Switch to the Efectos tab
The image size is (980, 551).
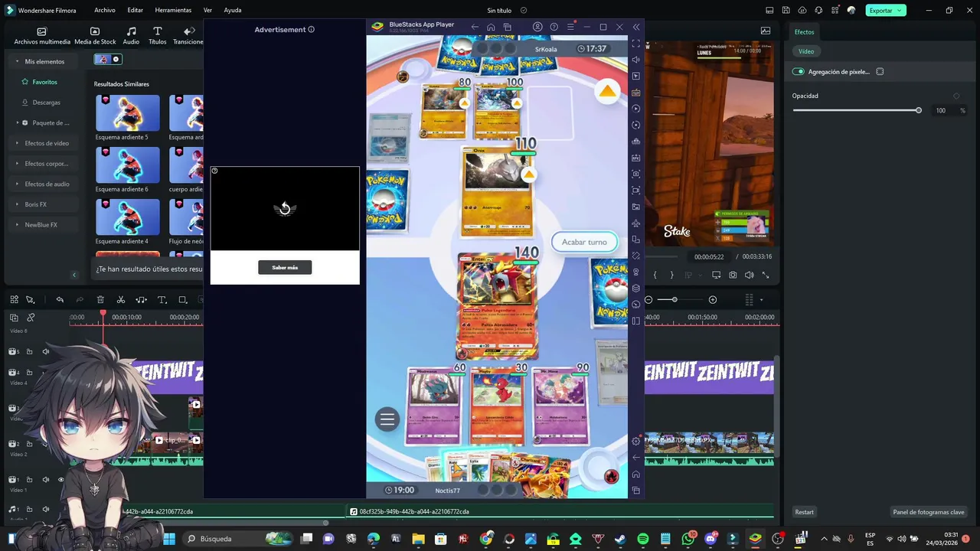click(x=804, y=32)
